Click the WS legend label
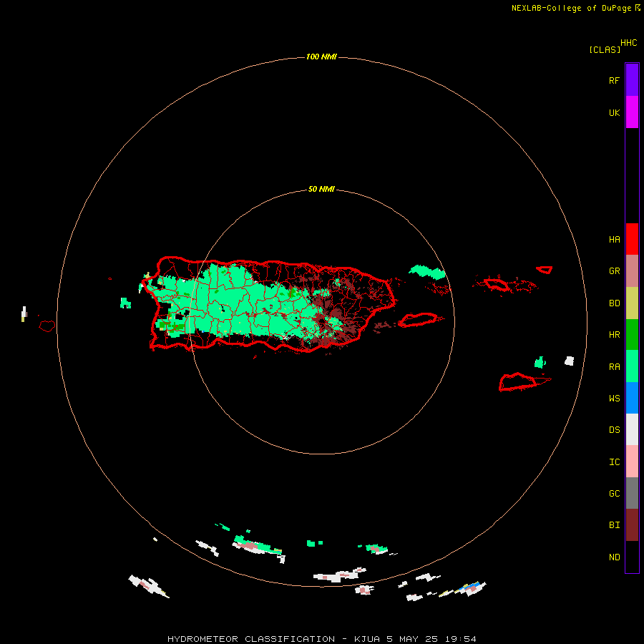This screenshot has height=644, width=644. click(x=614, y=398)
